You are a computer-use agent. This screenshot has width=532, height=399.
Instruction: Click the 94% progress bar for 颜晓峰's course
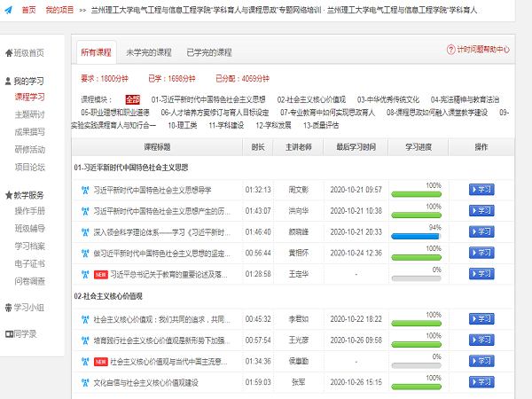(421, 237)
